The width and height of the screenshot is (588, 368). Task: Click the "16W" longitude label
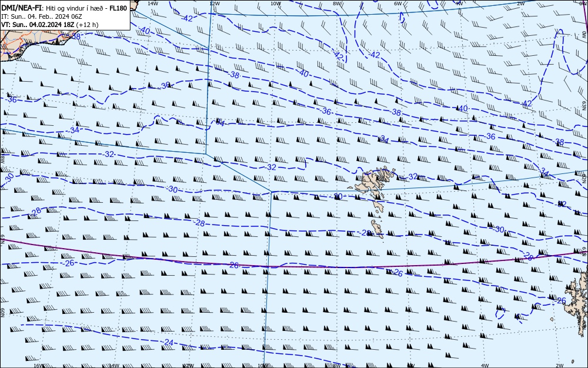click(38, 366)
